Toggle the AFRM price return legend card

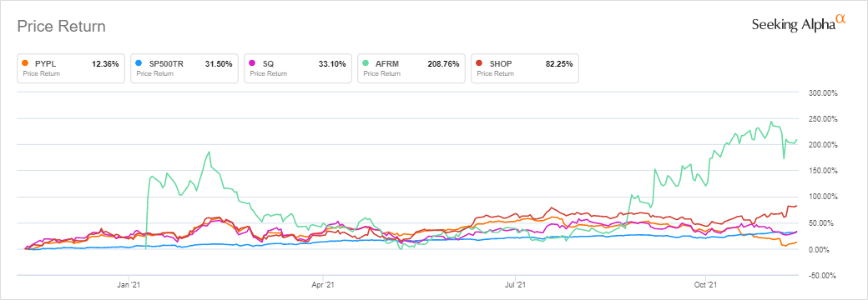[411, 68]
